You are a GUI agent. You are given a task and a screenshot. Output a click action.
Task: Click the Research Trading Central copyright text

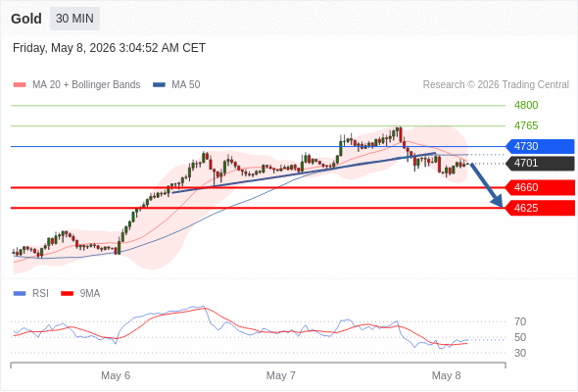click(496, 85)
